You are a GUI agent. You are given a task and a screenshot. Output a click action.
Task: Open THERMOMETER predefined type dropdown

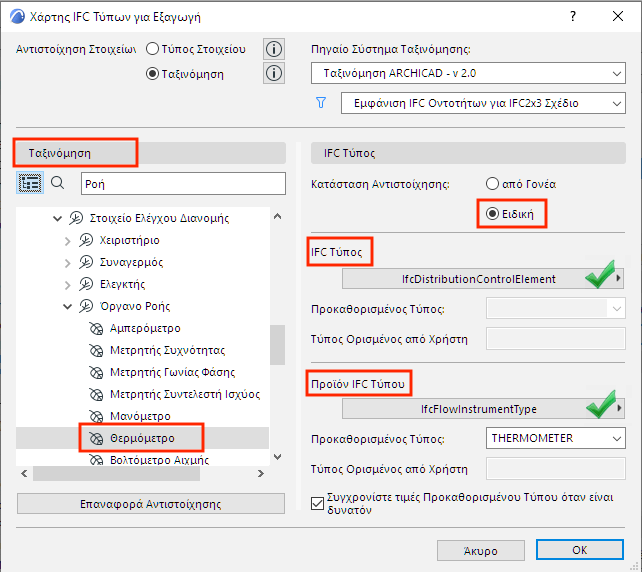pyautogui.click(x=556, y=438)
